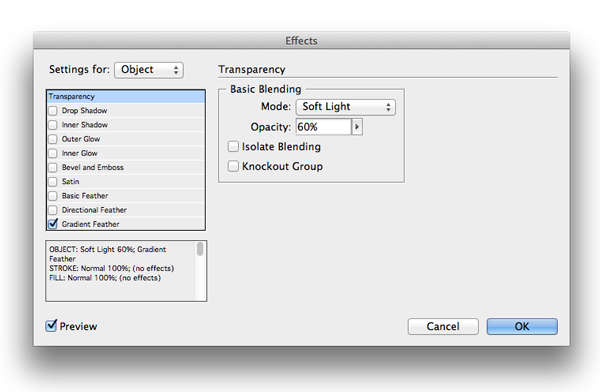Enable the Knockout Group checkbox

(233, 166)
